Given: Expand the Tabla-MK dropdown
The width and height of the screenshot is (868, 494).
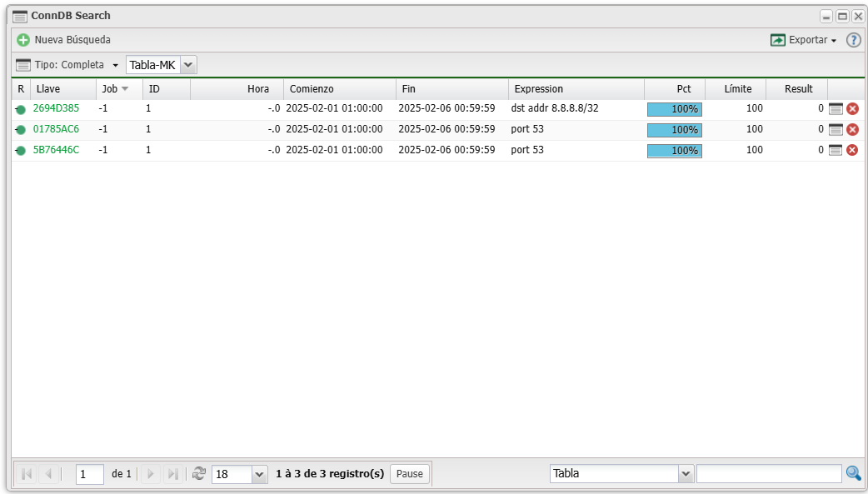Looking at the screenshot, I should tap(188, 65).
